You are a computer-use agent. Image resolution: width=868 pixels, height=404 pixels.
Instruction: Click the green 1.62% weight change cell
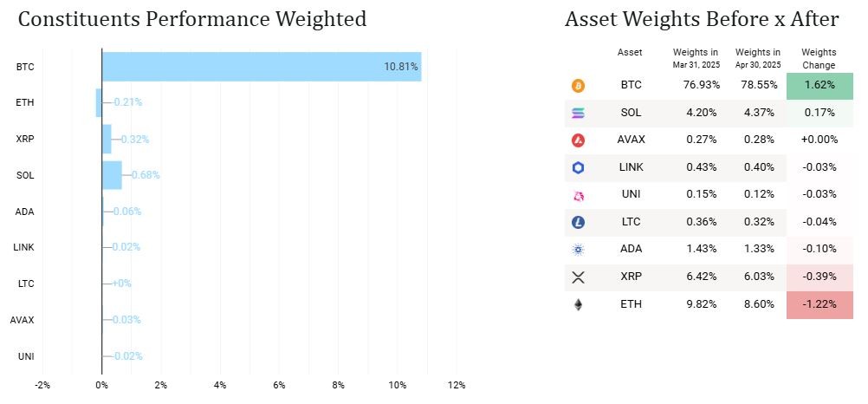[x=819, y=86]
